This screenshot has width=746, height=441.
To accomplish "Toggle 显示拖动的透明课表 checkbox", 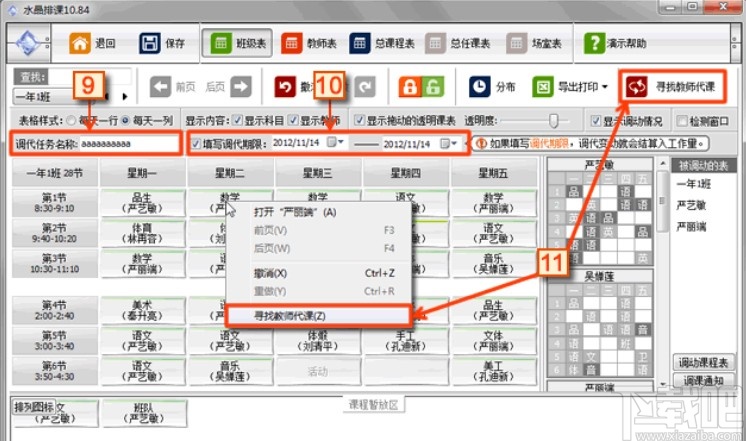I will [360, 120].
